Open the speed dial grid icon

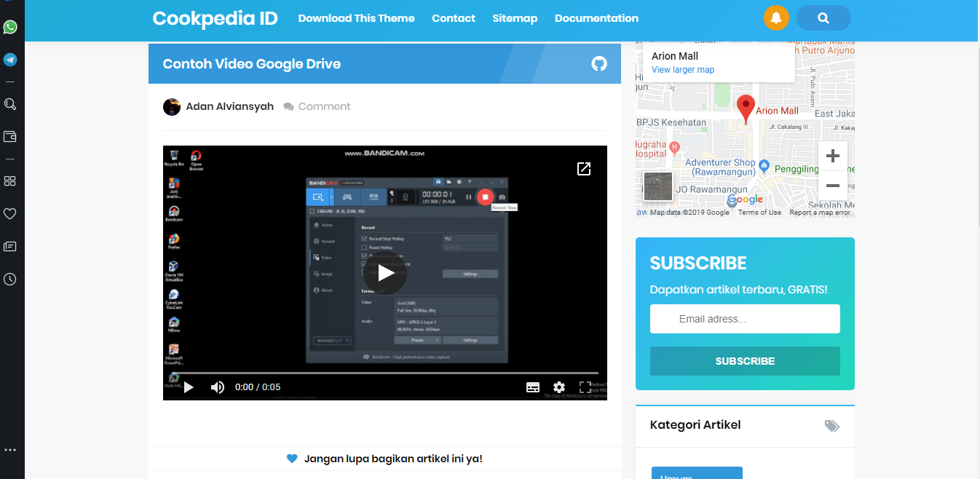(x=10, y=181)
